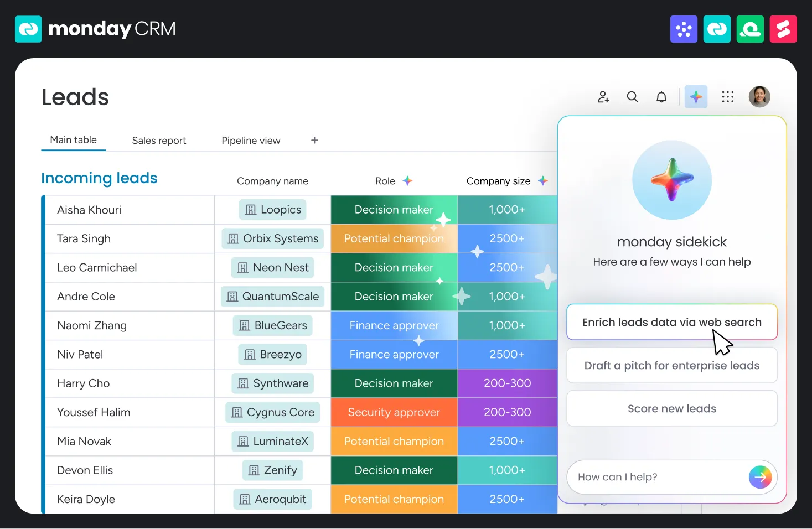The width and height of the screenshot is (812, 529).
Task: Select the Leo Carmichael lead name
Action: tap(97, 268)
